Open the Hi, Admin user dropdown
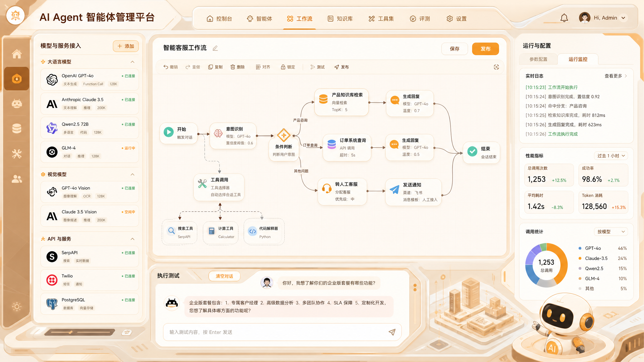Screen dimensions: 644x362 [603, 18]
